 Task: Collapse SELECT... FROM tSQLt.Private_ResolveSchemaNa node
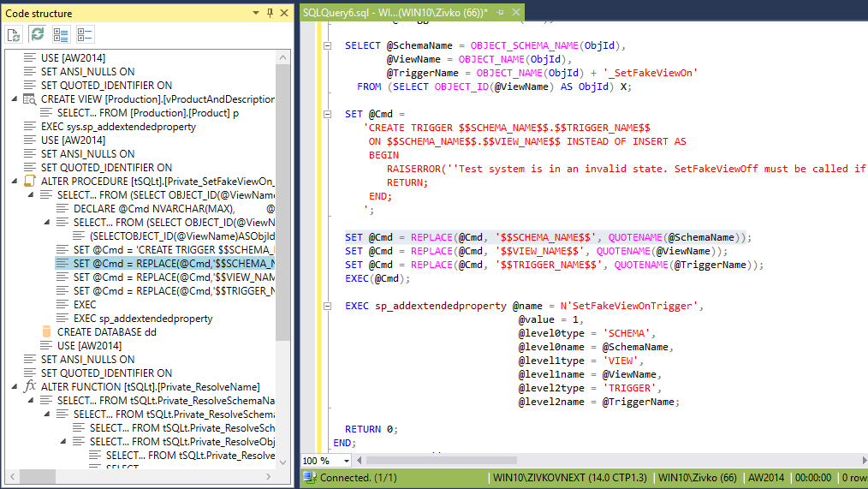tap(31, 401)
